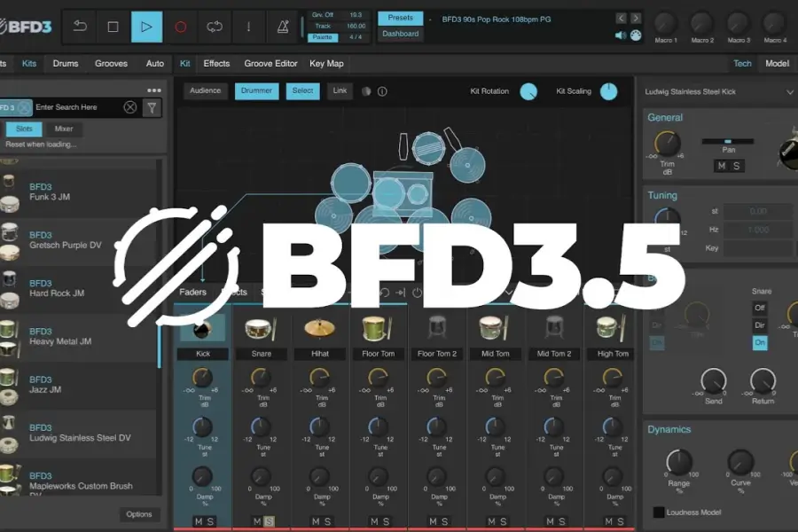Open the search filter icon beside Enter Search Here
Viewport: 798px width, 532px height.
tap(152, 106)
